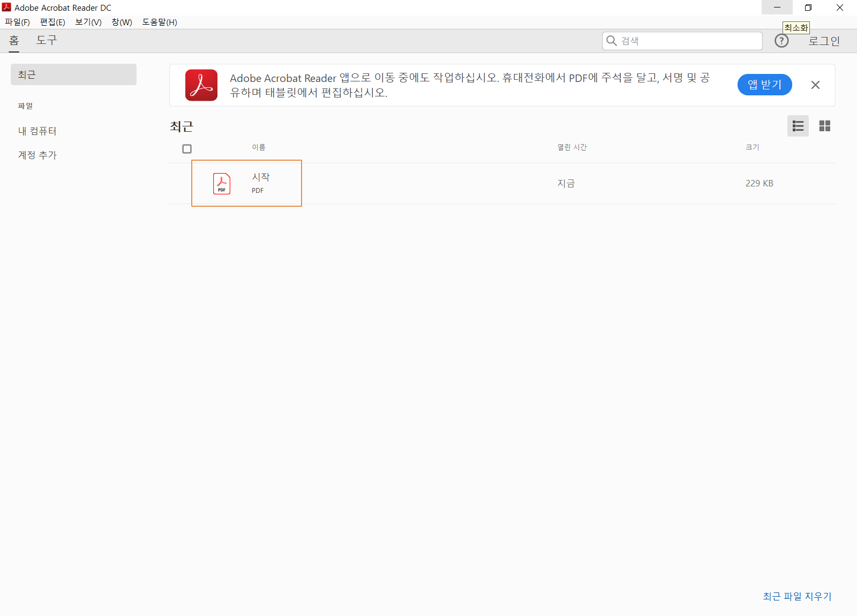857x616 pixels.
Task: Click the Adobe Acrobat title bar icon
Action: point(6,7)
